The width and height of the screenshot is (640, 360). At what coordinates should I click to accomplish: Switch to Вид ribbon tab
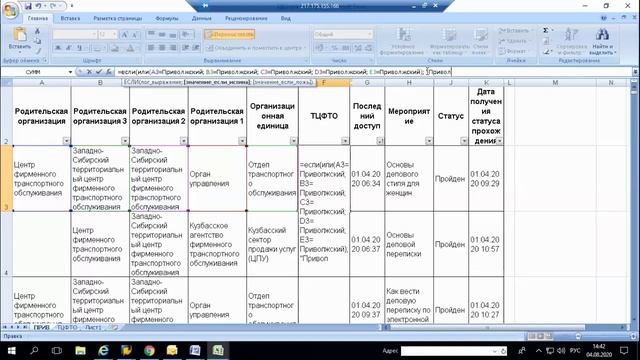click(x=286, y=18)
